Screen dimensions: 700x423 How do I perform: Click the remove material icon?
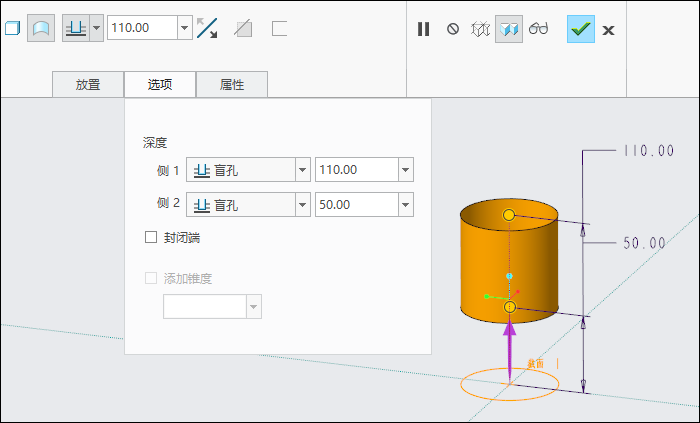pos(243,29)
